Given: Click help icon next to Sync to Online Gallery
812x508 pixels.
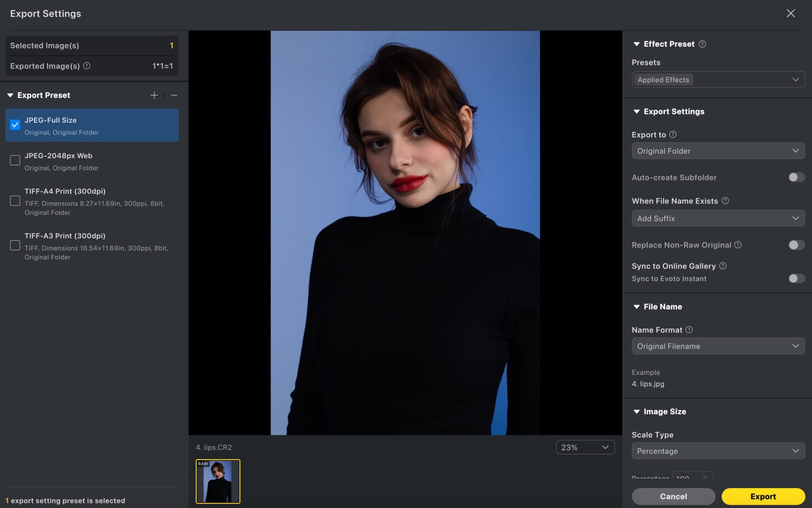Looking at the screenshot, I should [x=723, y=266].
